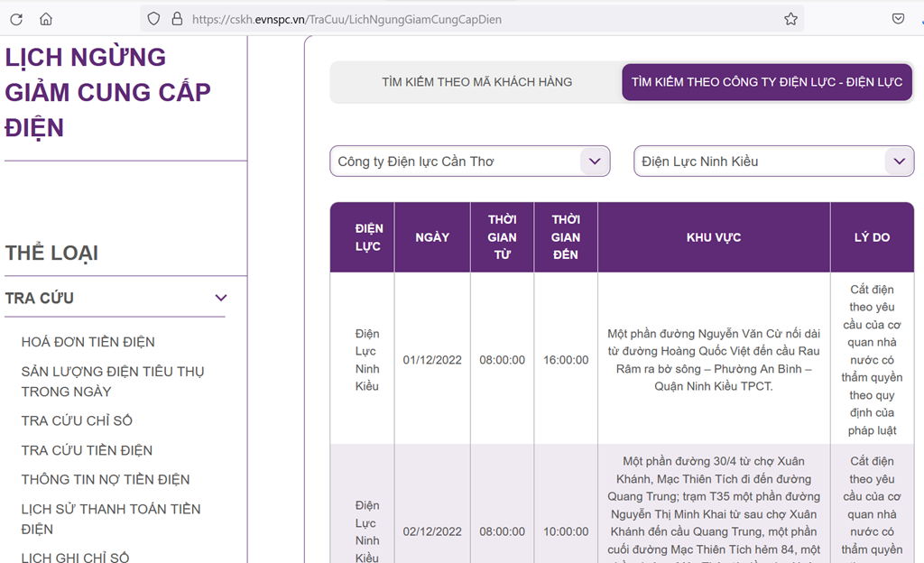
Task: Open Lịch sử thanh toán tiền điện
Action: [110, 519]
